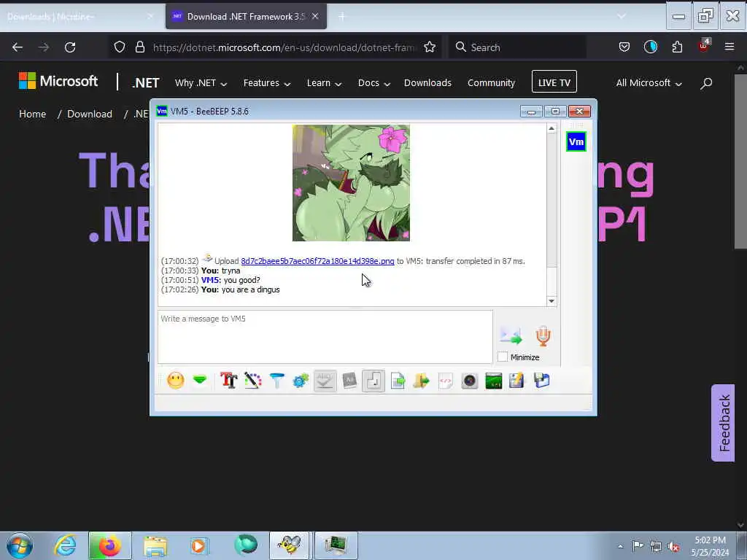
Task: Toggle the Enter-key send mode button
Action: point(373,381)
